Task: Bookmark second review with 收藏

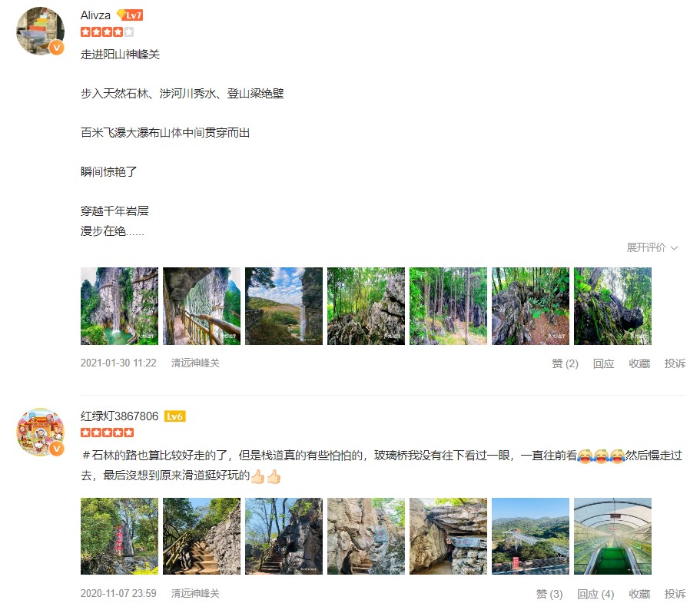Action: (639, 594)
